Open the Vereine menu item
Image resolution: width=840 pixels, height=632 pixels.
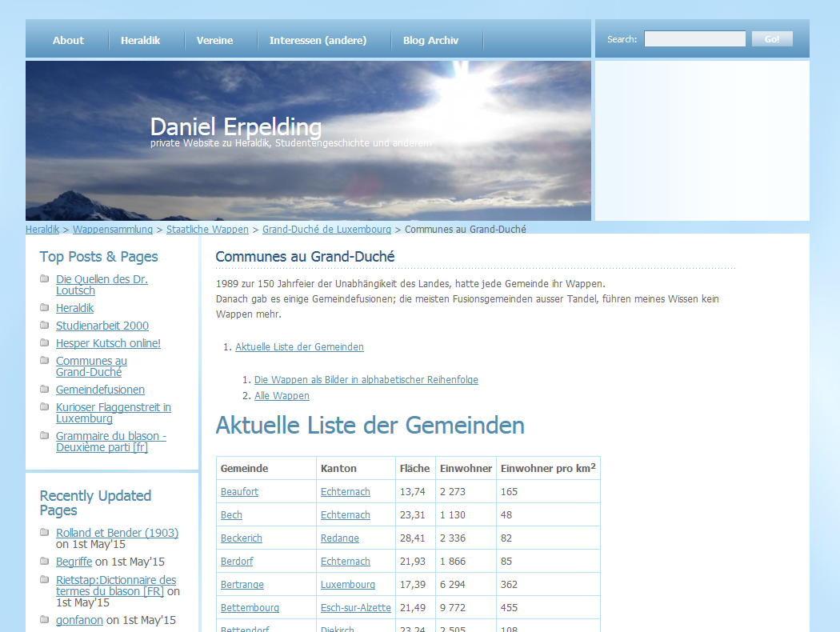click(x=215, y=40)
